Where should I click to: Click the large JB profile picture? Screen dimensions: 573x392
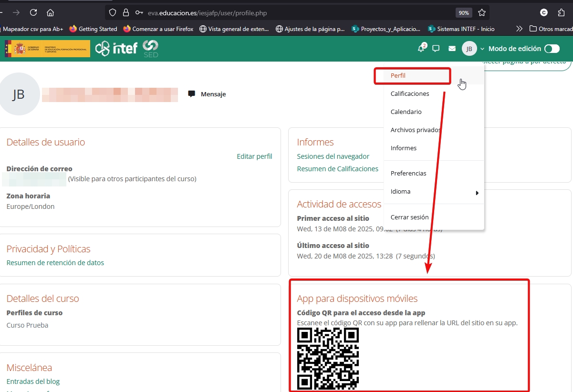click(18, 94)
